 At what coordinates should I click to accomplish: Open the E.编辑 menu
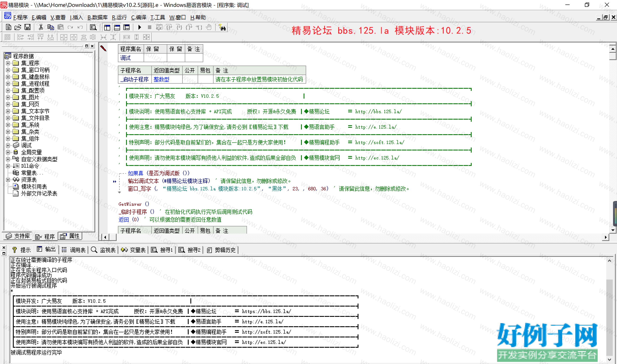(x=39, y=17)
